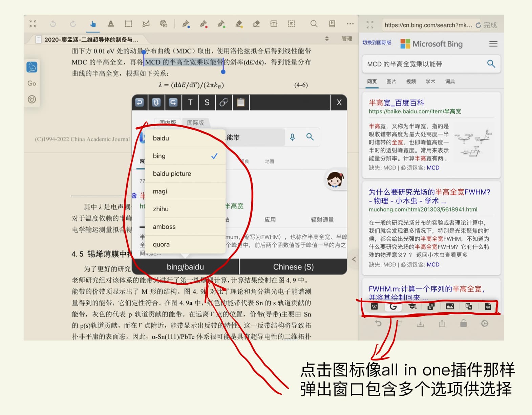
Task: Select bing, the checked search engine
Action: tap(185, 156)
